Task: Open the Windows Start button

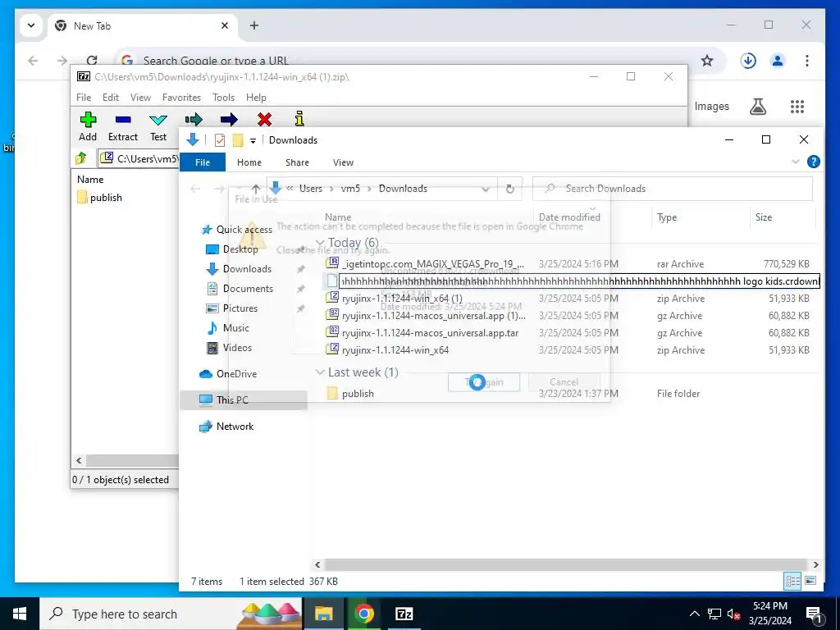Action: coord(20,614)
